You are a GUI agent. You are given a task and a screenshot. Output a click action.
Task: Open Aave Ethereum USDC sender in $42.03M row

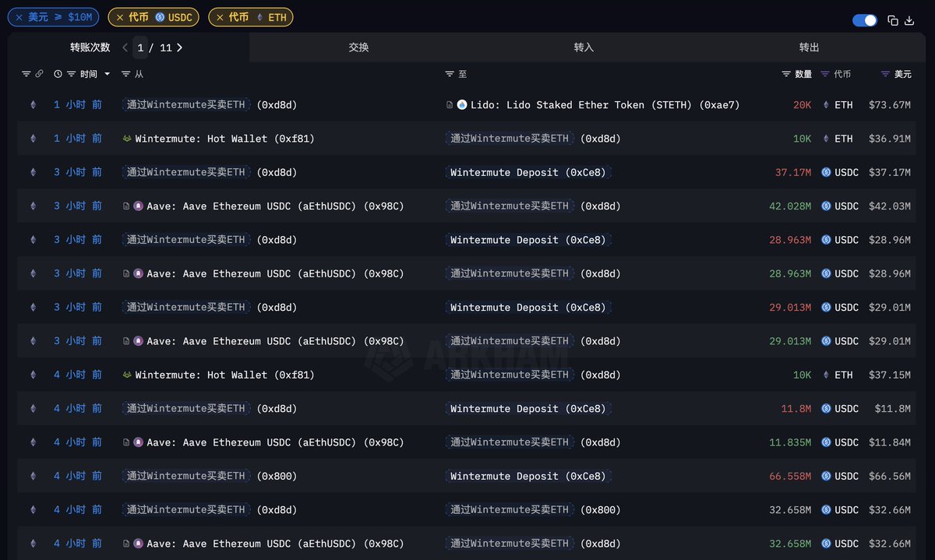click(275, 206)
